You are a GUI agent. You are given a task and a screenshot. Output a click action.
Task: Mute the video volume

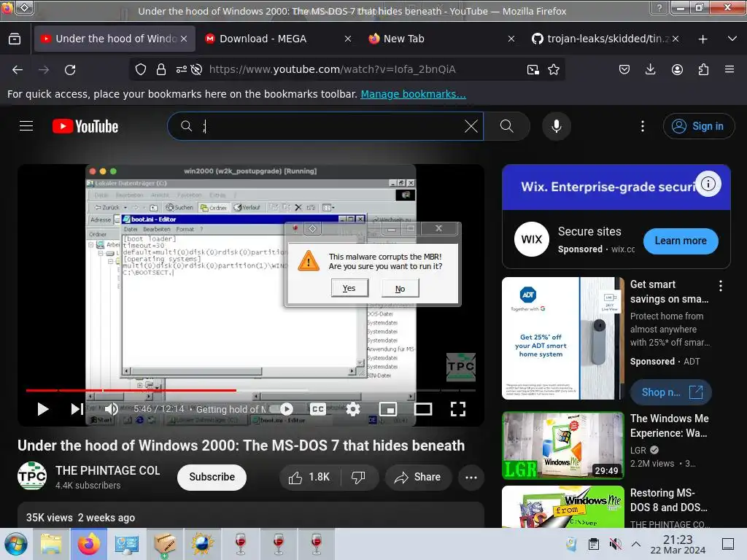click(111, 409)
